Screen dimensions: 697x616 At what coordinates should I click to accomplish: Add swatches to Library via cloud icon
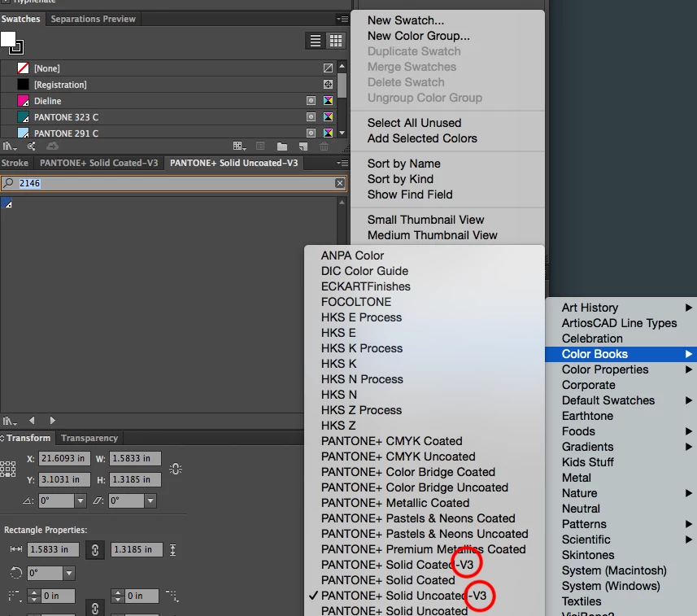[x=52, y=146]
